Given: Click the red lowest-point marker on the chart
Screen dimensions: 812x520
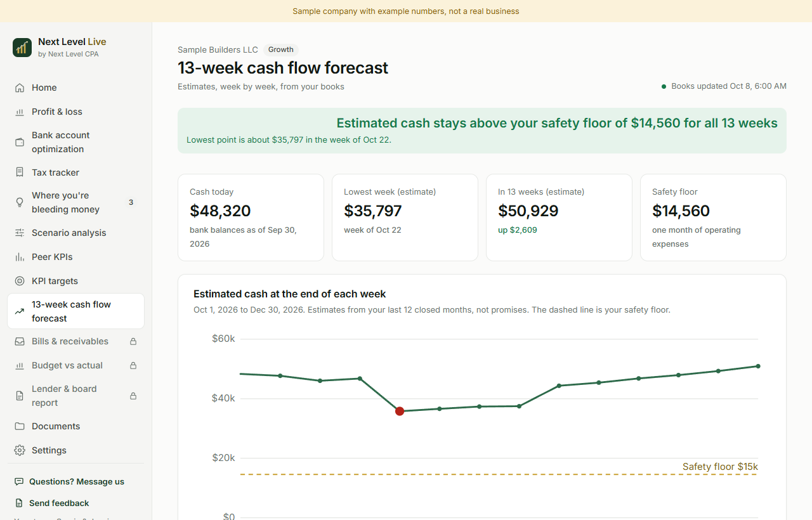Looking at the screenshot, I should pyautogui.click(x=400, y=411).
